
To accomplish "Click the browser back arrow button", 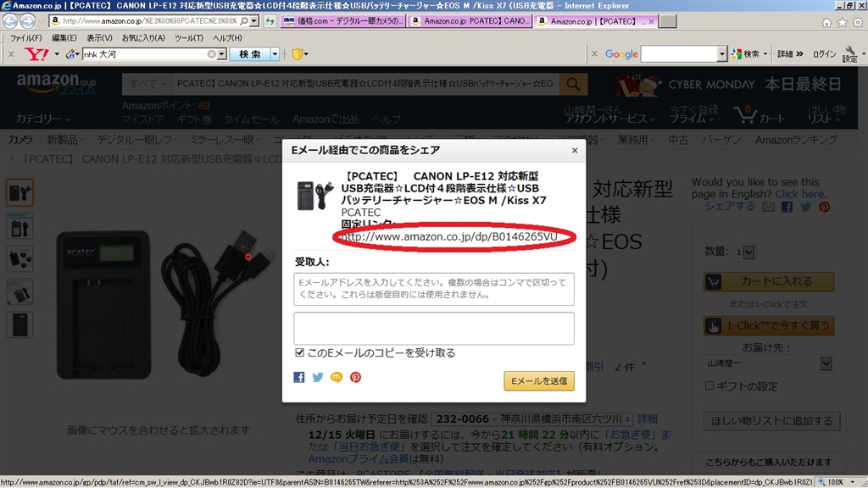I will 9,21.
